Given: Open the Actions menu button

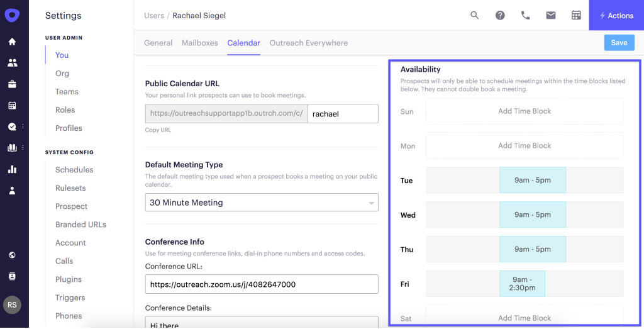Looking at the screenshot, I should coord(616,15).
